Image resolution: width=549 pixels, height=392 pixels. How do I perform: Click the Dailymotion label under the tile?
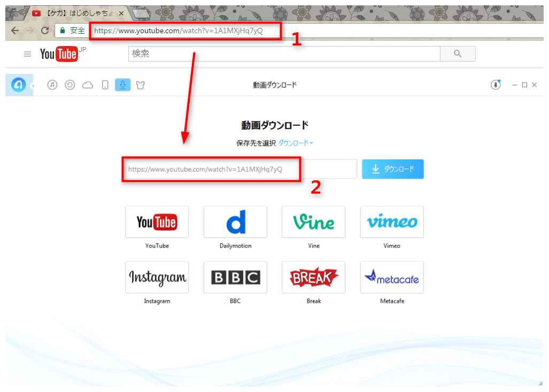click(x=235, y=246)
